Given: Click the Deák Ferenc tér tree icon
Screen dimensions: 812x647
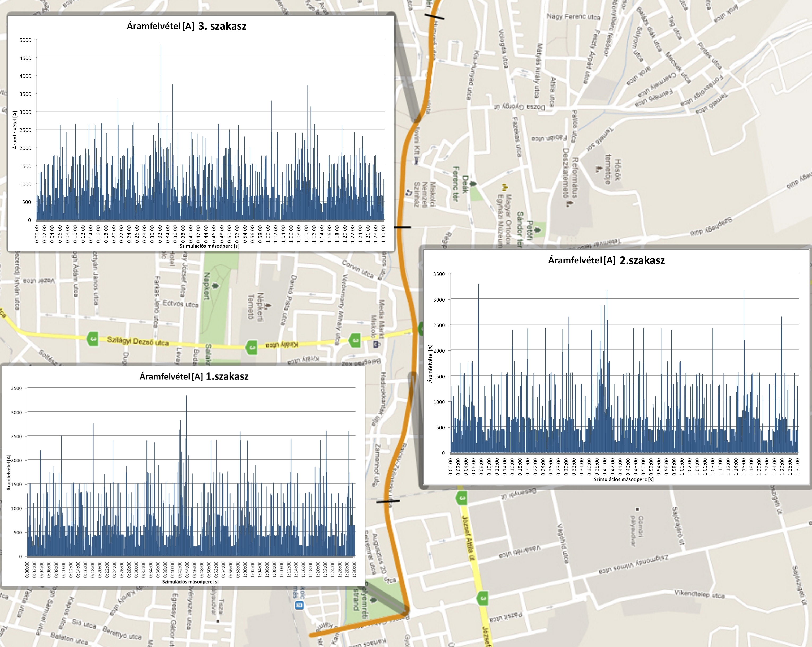Looking at the screenshot, I should [473, 183].
